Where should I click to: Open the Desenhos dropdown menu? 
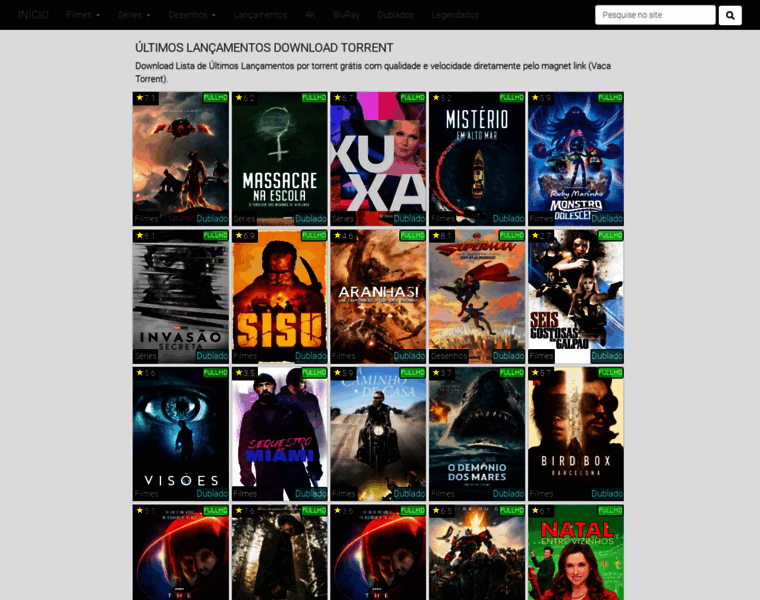(x=192, y=15)
